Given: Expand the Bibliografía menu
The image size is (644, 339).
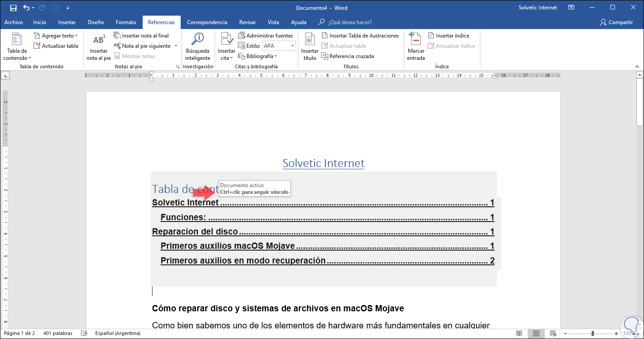Looking at the screenshot, I should (258, 56).
